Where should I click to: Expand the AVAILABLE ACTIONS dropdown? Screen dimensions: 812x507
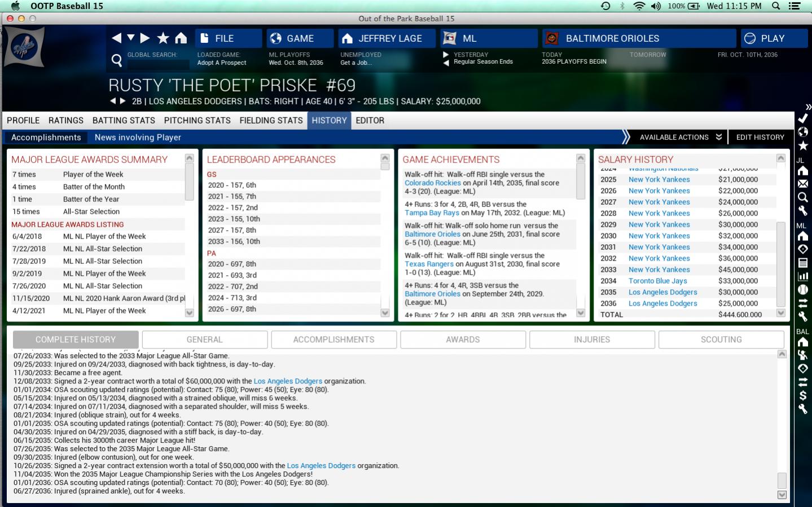coord(681,137)
